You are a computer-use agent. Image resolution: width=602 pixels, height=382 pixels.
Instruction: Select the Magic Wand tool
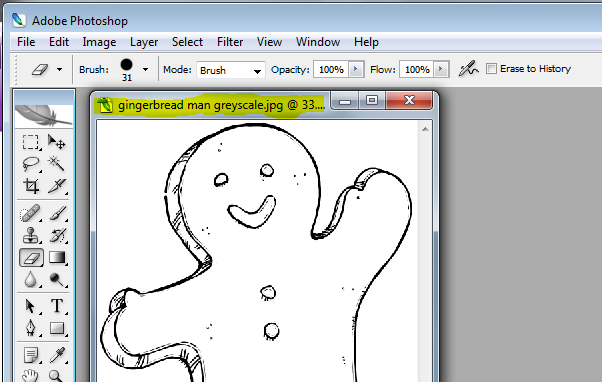click(x=56, y=164)
